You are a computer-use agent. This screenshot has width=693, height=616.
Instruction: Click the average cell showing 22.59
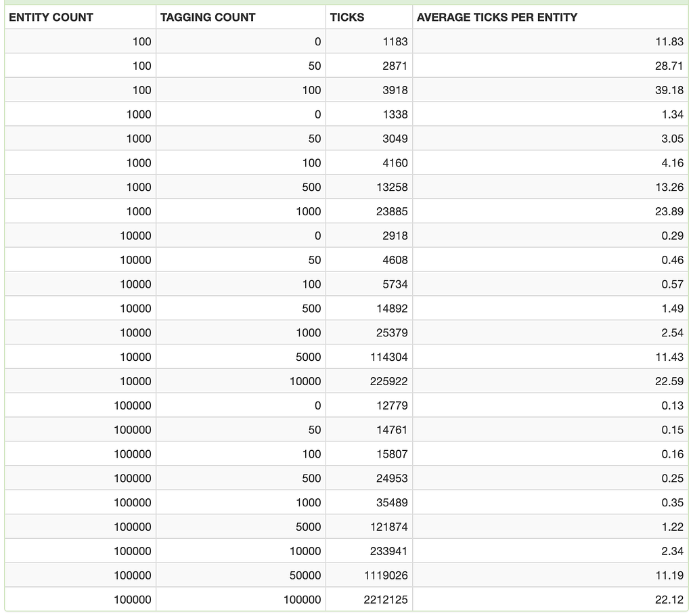click(x=669, y=381)
